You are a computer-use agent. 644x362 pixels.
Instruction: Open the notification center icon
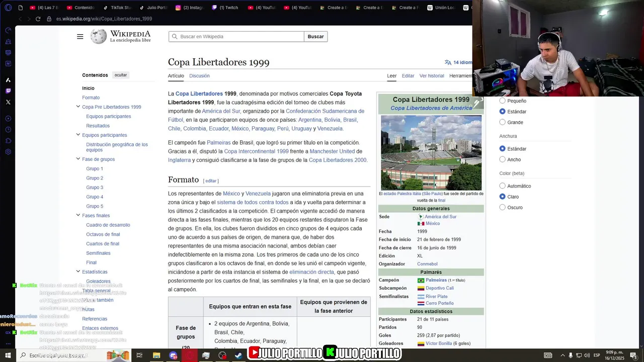633,355
